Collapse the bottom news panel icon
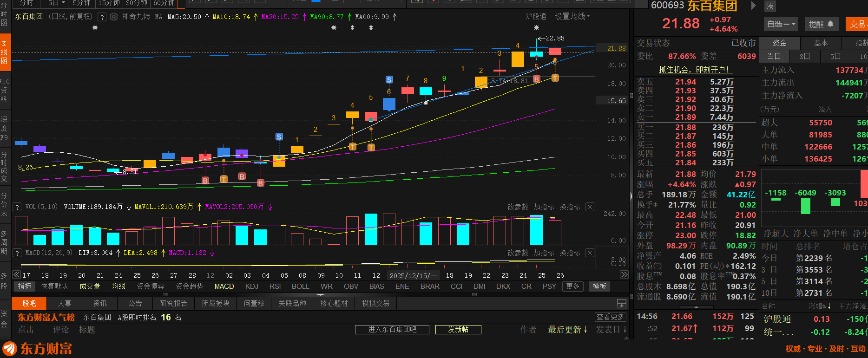Viewport: 868px width, 358px height. pyautogui.click(x=621, y=304)
